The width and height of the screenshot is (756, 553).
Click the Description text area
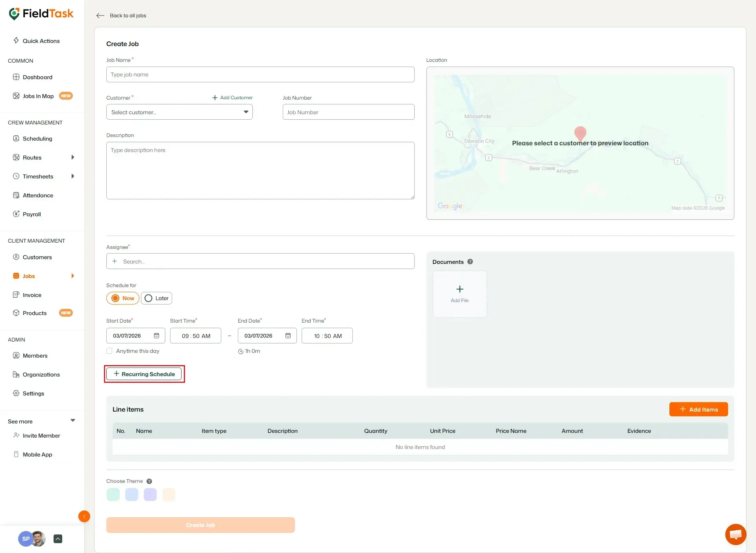coord(260,171)
